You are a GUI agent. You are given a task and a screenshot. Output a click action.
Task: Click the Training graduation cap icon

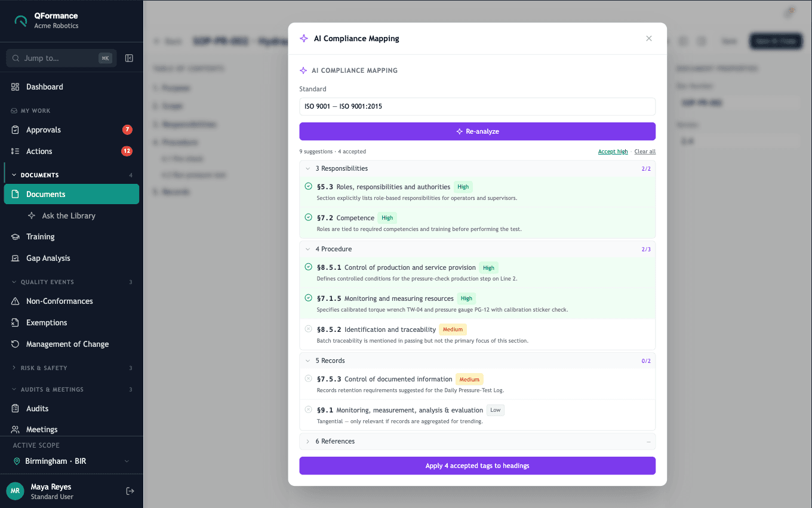click(x=16, y=237)
